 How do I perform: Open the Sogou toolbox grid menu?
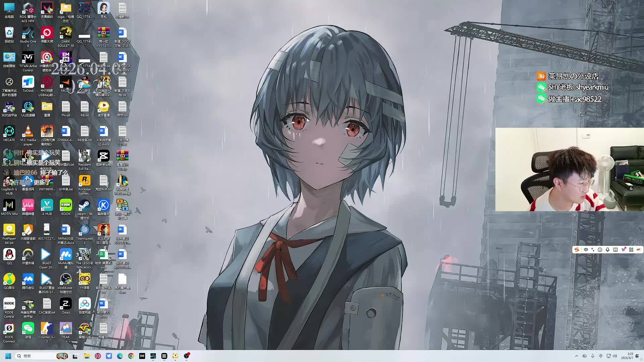[x=631, y=250]
